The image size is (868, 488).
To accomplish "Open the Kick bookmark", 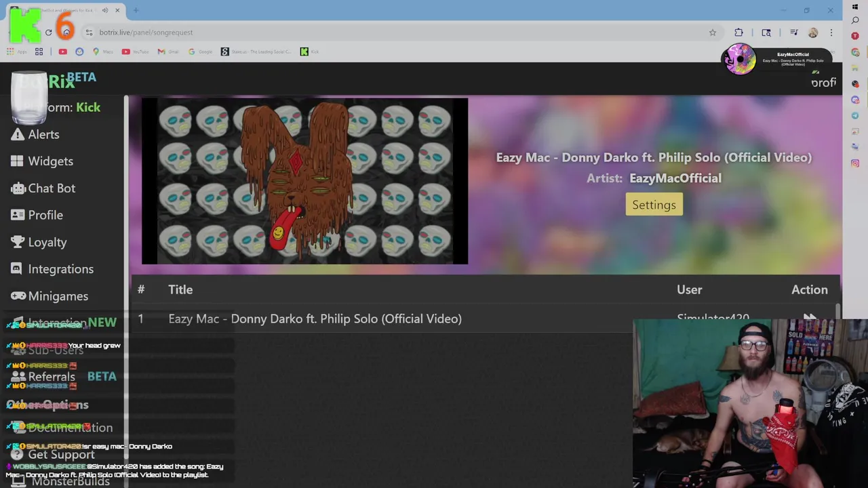I will pos(310,52).
